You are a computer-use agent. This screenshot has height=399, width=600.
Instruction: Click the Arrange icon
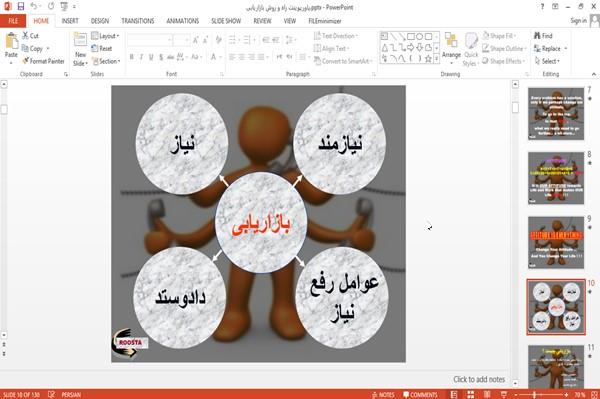[x=451, y=41]
